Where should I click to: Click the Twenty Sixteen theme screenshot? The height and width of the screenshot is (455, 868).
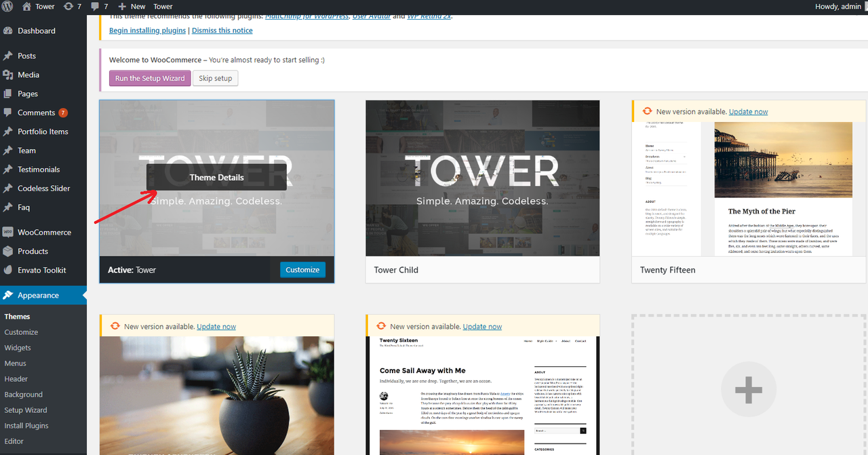point(483,395)
